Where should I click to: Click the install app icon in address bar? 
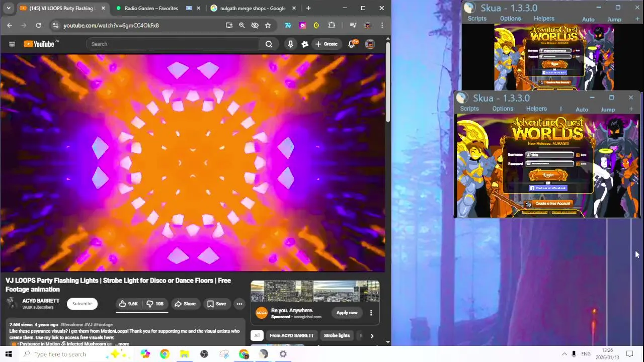(229, 25)
